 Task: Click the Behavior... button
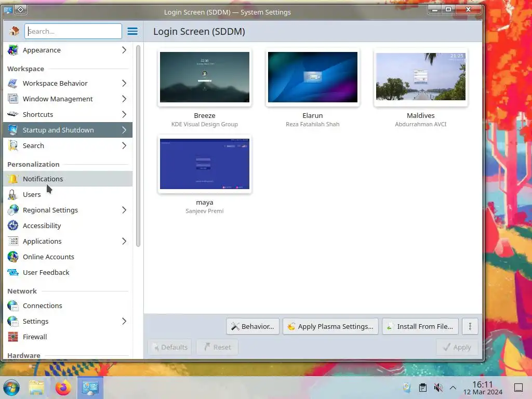point(253,326)
